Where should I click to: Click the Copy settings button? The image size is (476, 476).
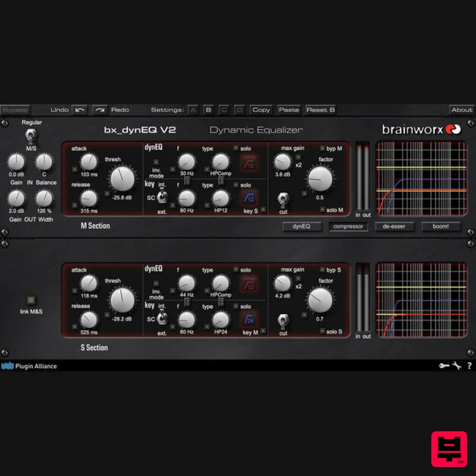pyautogui.click(x=261, y=109)
